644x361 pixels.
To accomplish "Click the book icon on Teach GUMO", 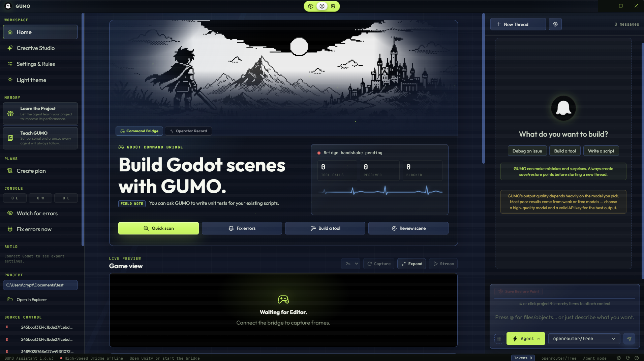I will pos(10,138).
